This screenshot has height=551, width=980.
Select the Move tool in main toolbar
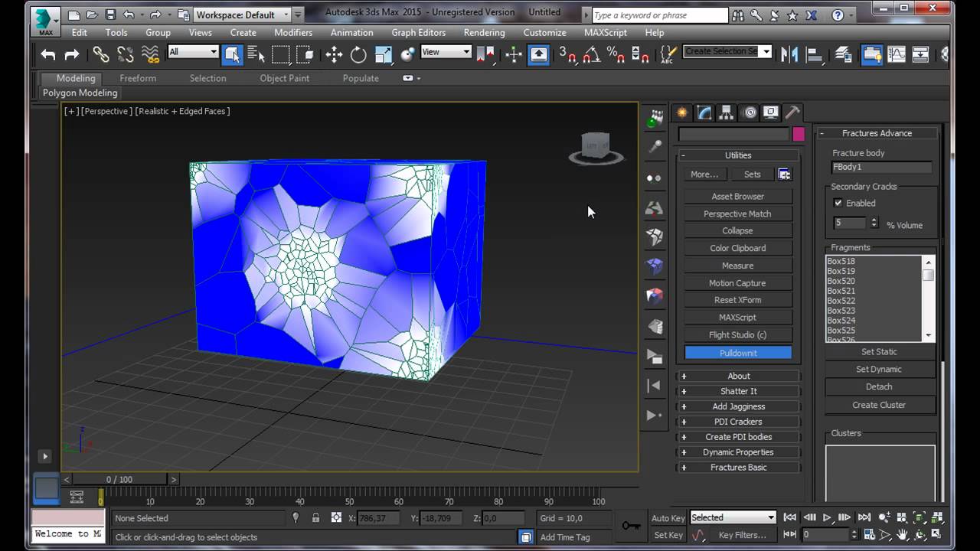click(334, 54)
